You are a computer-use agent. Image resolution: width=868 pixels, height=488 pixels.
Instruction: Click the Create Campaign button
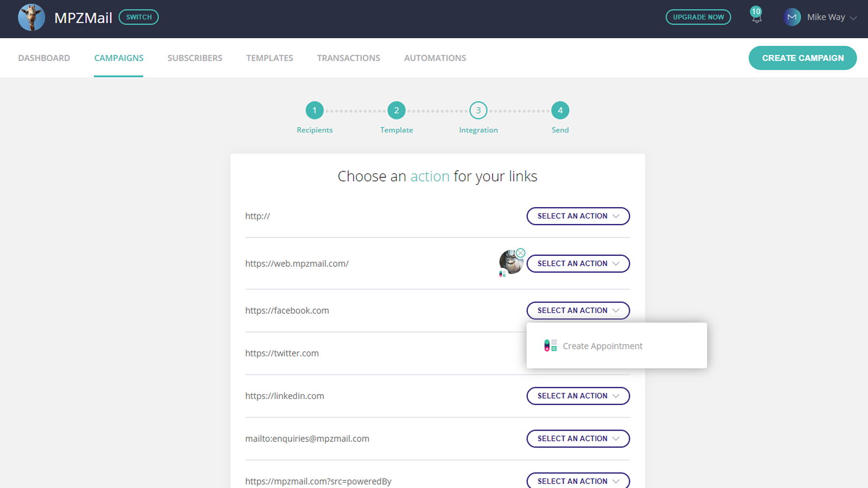pyautogui.click(x=803, y=58)
